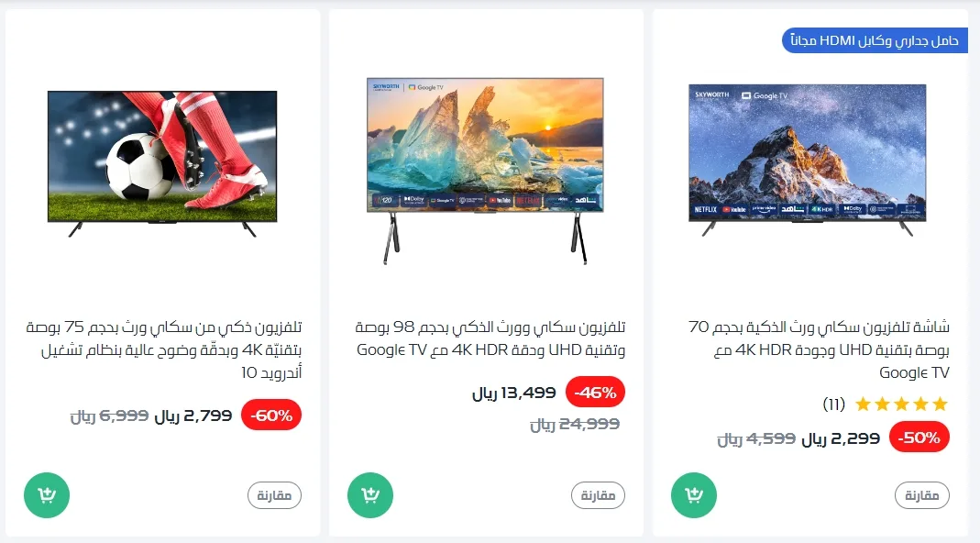Add the 70-inch Skyworth TV to cart

694,494
